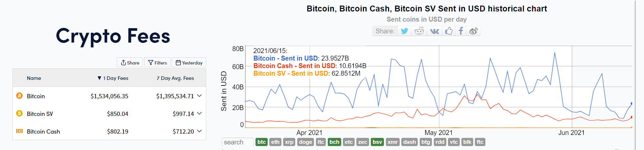Viewport: 644px width, 150px height.
Task: Open the Filters button
Action: tap(157, 63)
